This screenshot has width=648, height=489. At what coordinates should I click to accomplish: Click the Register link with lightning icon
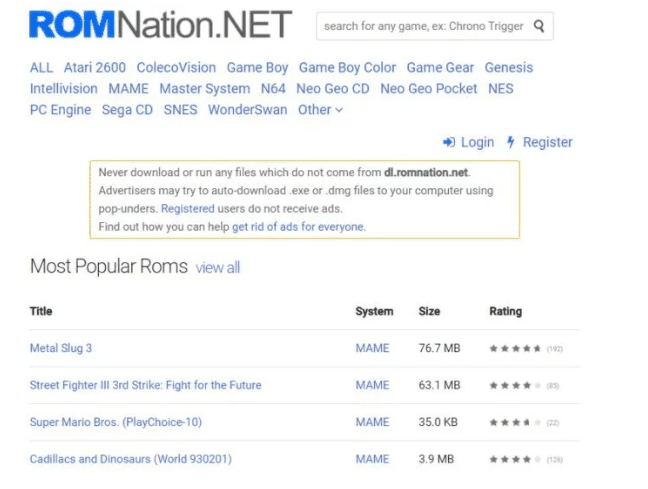pyautogui.click(x=539, y=142)
